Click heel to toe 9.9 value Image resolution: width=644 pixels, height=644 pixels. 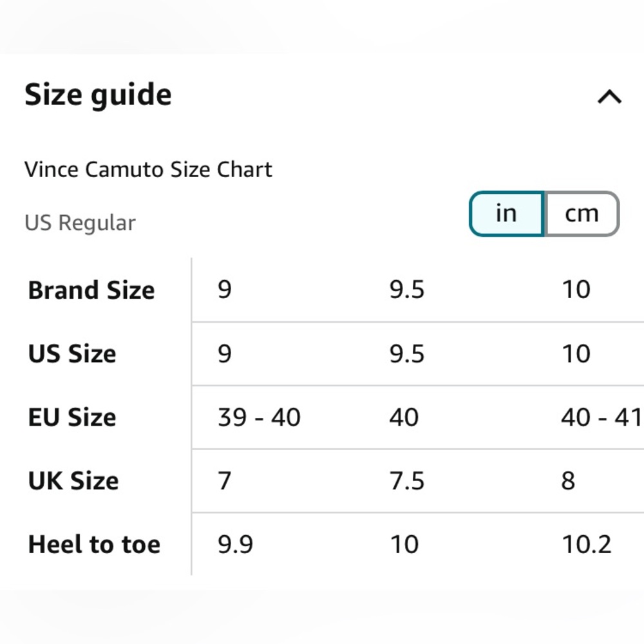point(235,544)
